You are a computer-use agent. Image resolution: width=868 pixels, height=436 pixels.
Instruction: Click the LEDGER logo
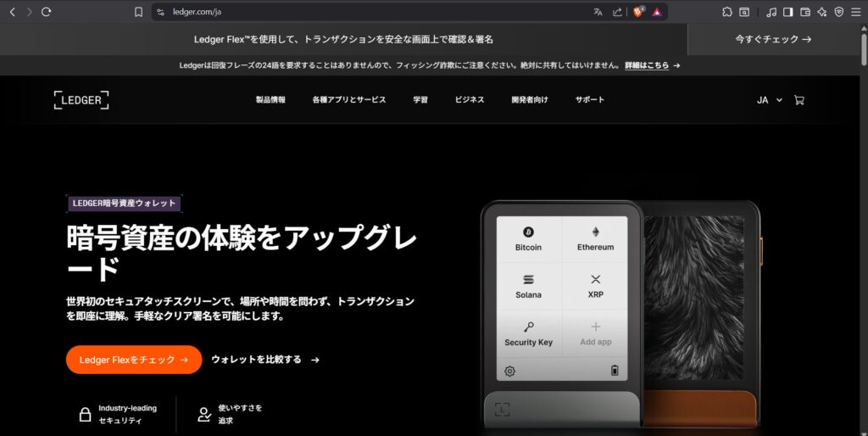click(x=81, y=100)
